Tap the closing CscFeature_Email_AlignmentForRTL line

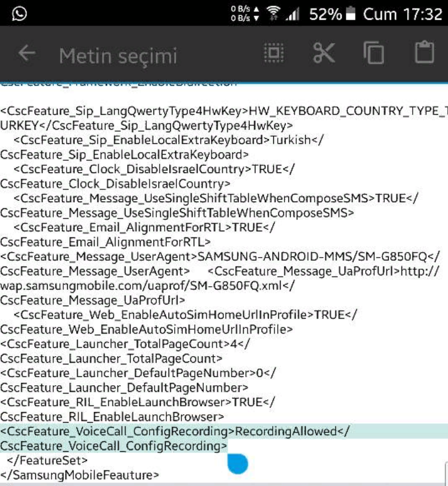point(105,242)
